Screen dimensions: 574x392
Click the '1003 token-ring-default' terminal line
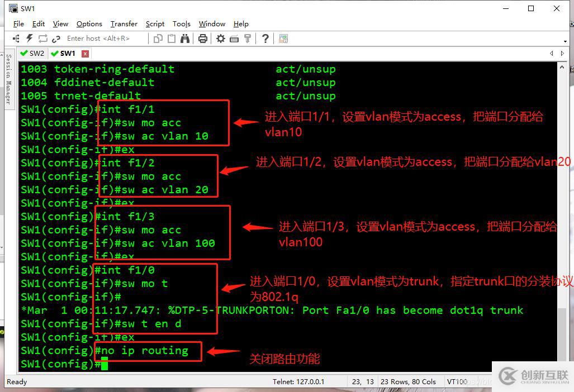(178, 69)
